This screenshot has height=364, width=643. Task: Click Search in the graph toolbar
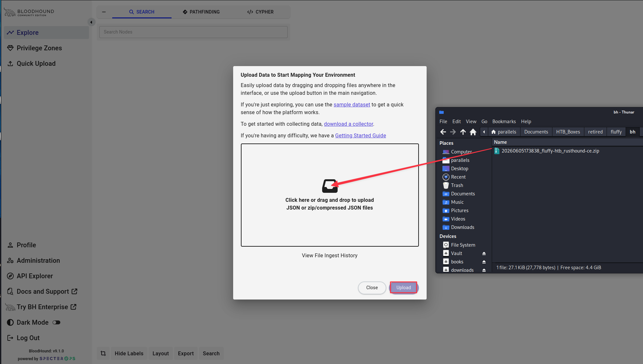pos(211,353)
